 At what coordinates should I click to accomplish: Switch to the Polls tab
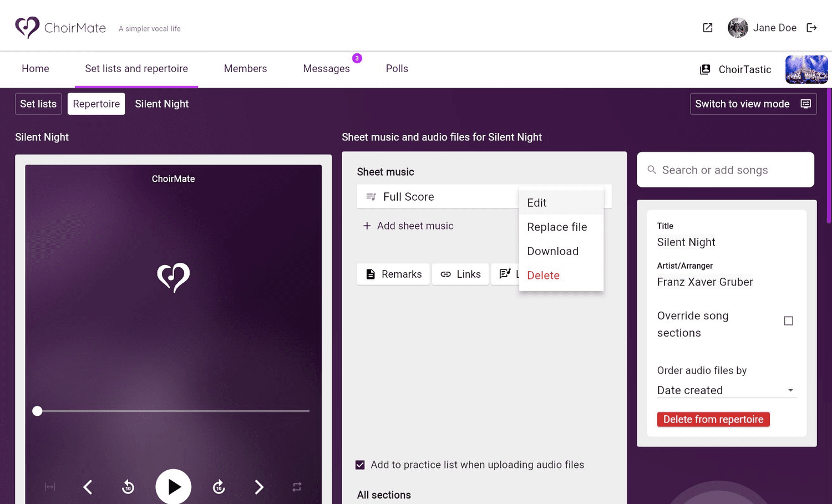coord(397,69)
